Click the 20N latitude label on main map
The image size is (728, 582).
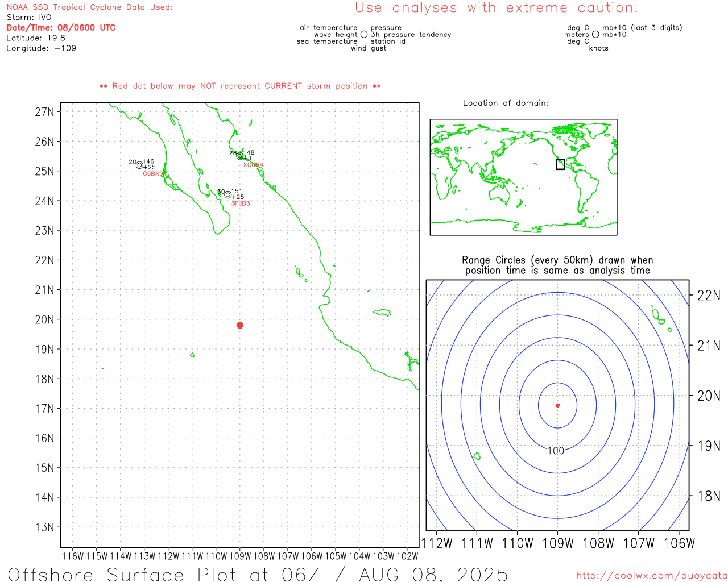click(44, 319)
